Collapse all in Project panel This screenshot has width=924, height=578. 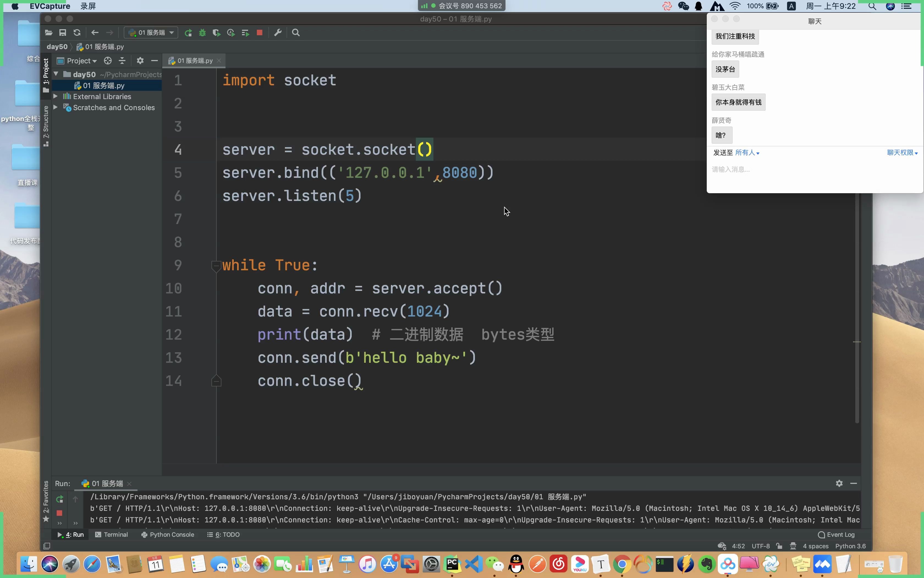point(122,61)
